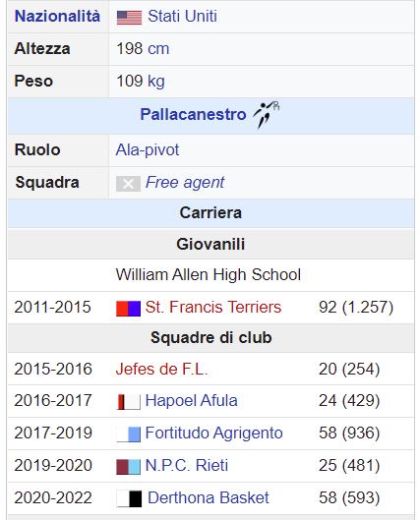Open the Pallacanestro header link

click(193, 114)
